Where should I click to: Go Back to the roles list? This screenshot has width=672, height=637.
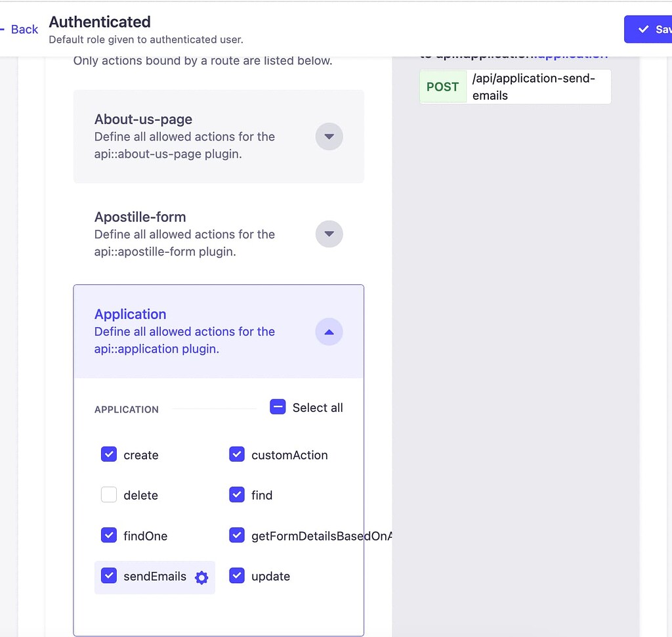point(24,29)
